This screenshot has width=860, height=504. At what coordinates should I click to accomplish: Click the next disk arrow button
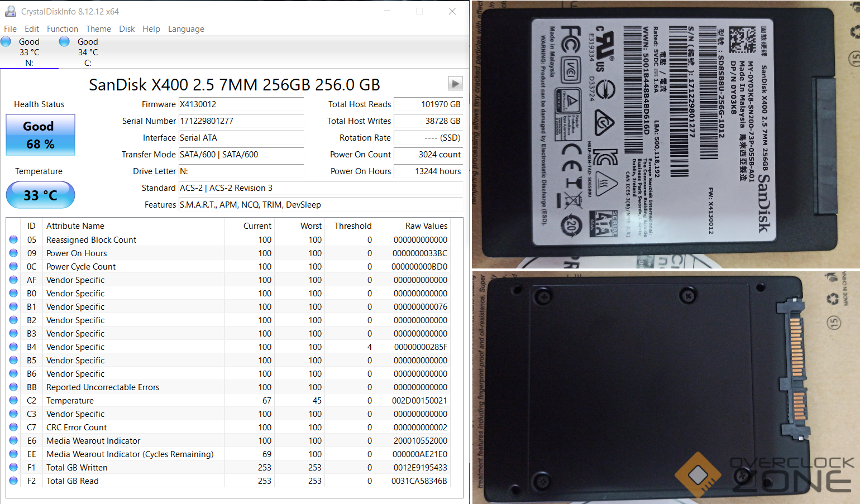[x=455, y=84]
